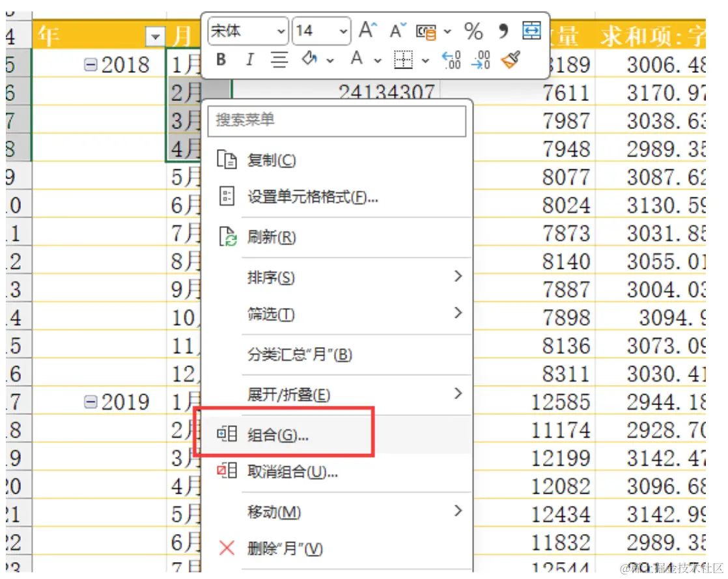Viewport: 728px width, 579px height.
Task: Select row header 9
Action: 19,177
